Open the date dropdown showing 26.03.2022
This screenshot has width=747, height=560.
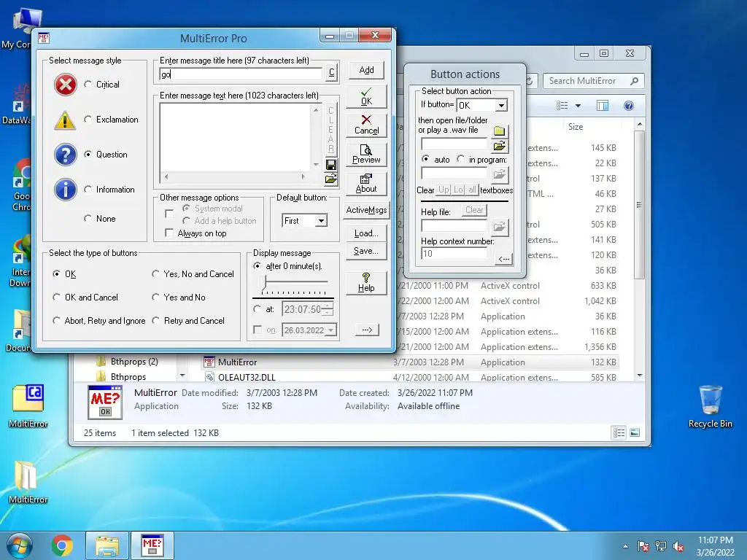click(331, 330)
